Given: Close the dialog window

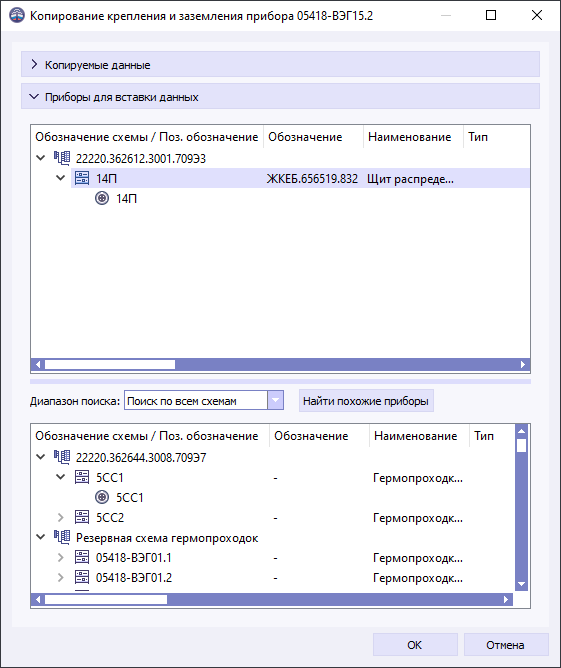Looking at the screenshot, I should point(537,15).
